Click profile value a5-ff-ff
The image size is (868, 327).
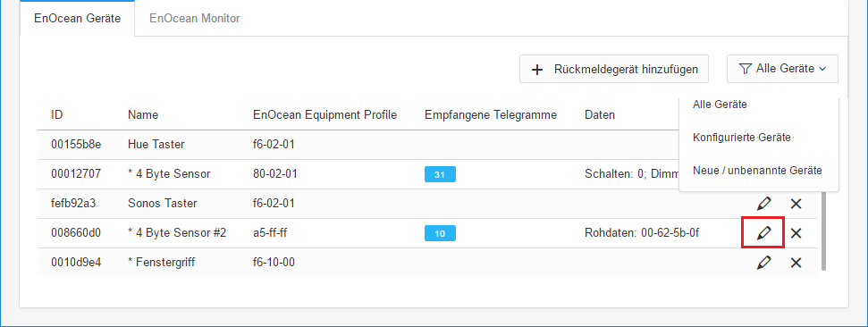point(270,233)
